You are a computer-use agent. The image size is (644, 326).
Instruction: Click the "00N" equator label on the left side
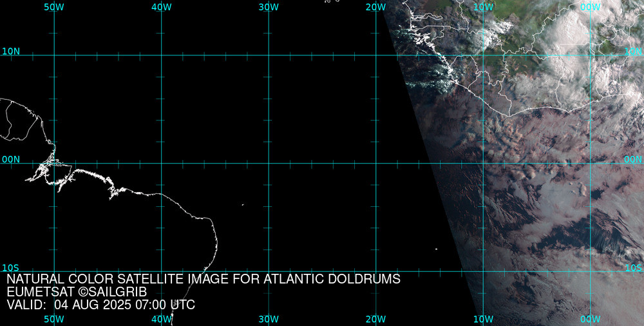pyautogui.click(x=11, y=160)
